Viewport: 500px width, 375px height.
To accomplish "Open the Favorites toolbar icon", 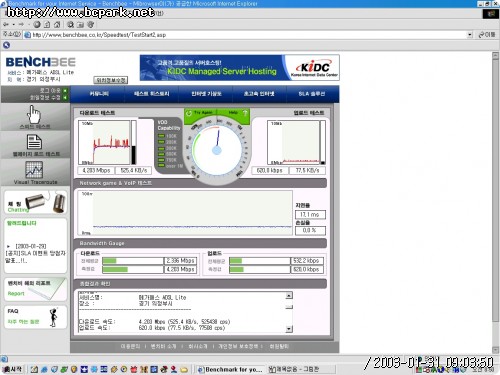I will 80,25.
